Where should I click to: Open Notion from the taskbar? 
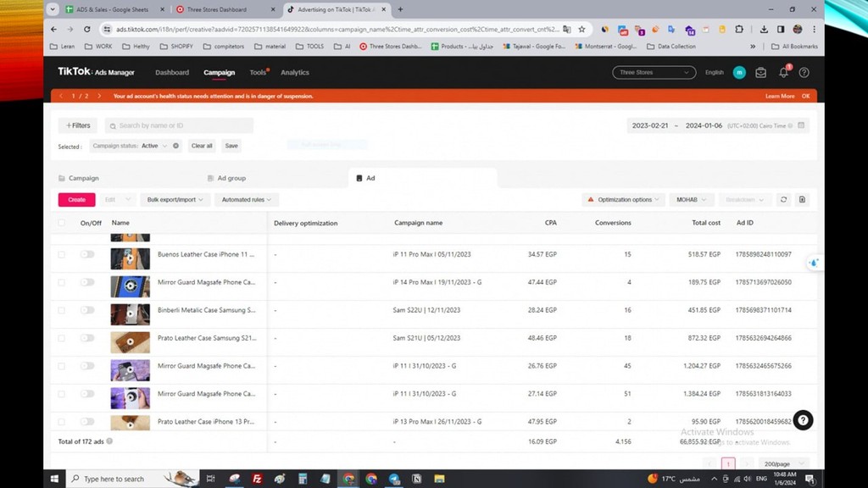417,479
